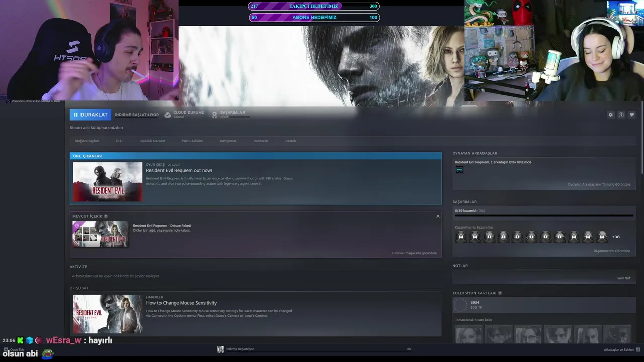This screenshot has width=644, height=362.
Task: Open the first trading card thumbnail
Action: 468,334
